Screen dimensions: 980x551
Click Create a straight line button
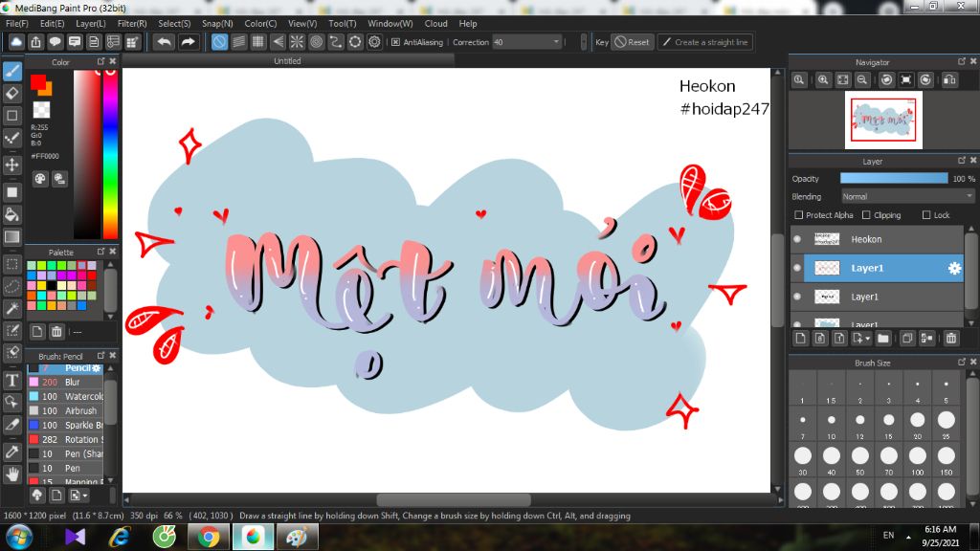tap(705, 42)
